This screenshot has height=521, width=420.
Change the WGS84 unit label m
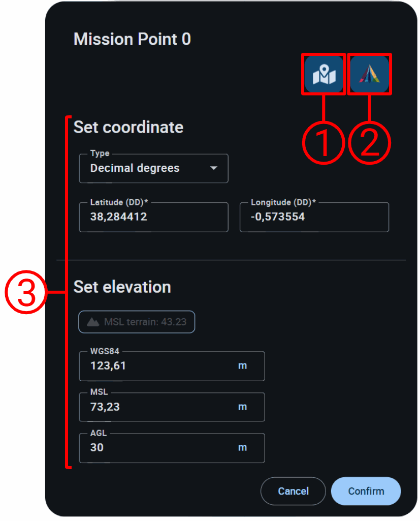tap(243, 366)
